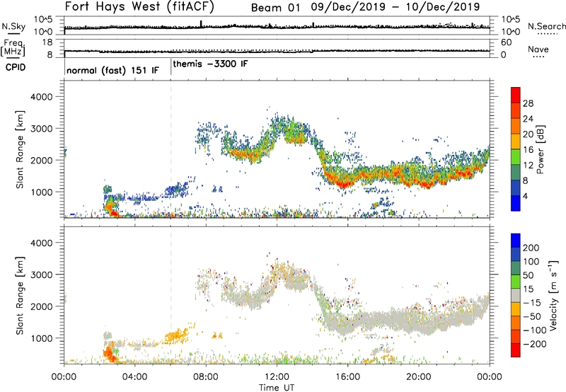Pick the red bottom segment of Velocity colorbar
This screenshot has width=566, height=392.
click(x=516, y=350)
